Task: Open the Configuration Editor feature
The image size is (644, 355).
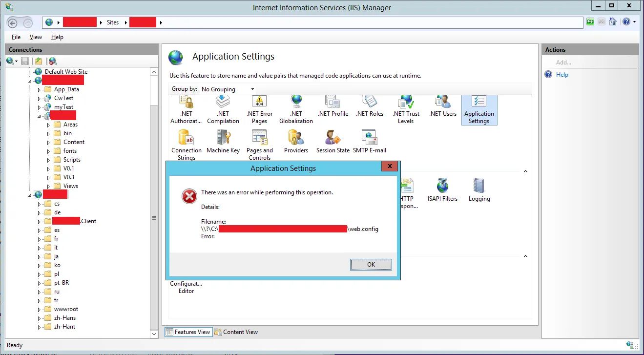Action: tap(186, 287)
